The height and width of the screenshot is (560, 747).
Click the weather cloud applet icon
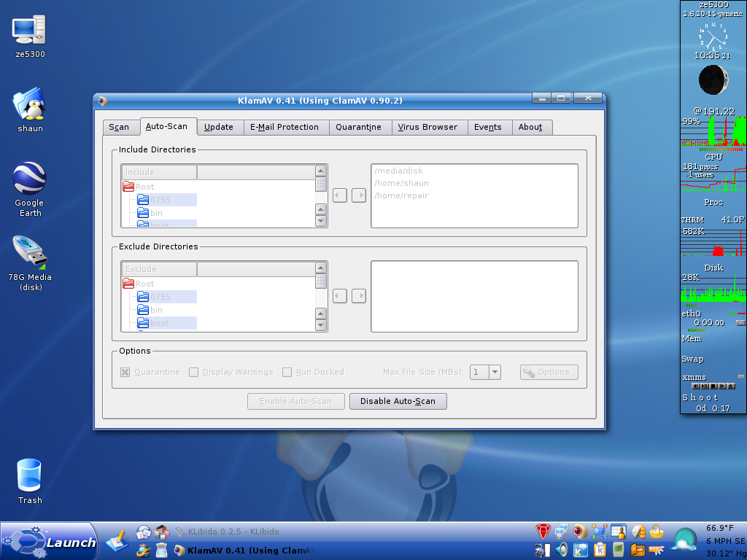684,540
